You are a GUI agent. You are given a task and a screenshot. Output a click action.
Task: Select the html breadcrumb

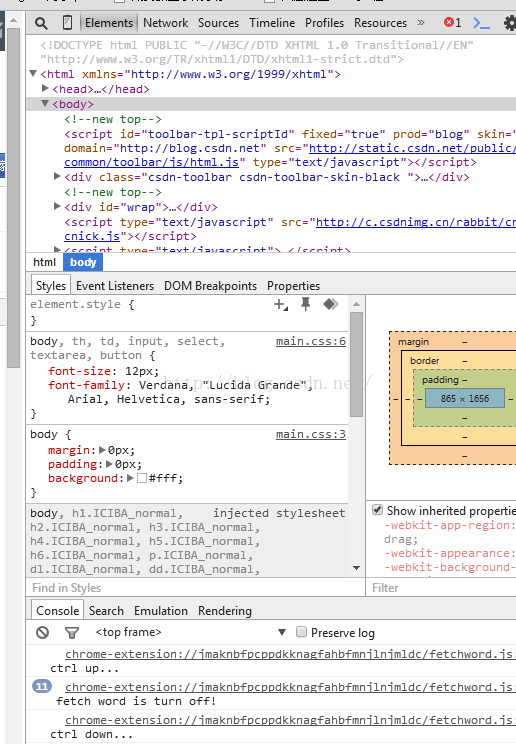pyautogui.click(x=45, y=262)
